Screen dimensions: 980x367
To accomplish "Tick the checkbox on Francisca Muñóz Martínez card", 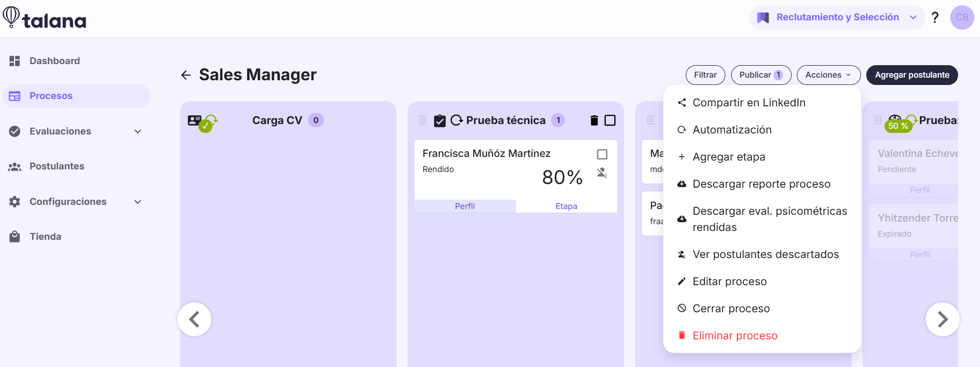I will click(x=602, y=154).
